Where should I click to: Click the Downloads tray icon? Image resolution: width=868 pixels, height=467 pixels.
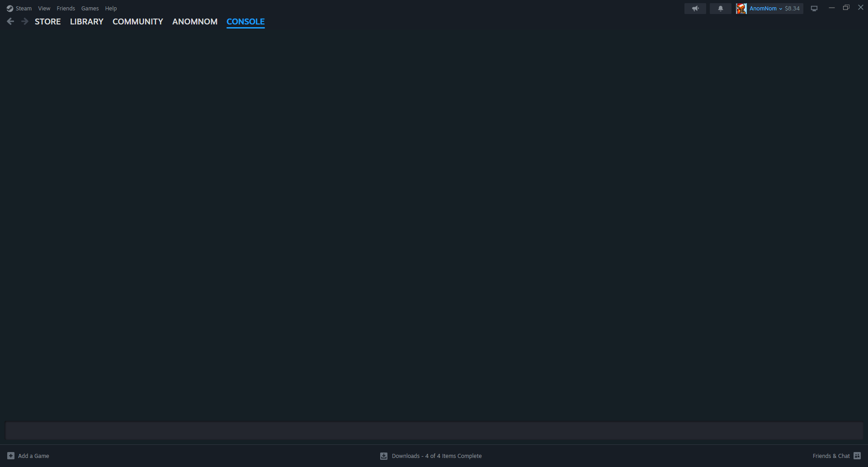[x=384, y=456]
